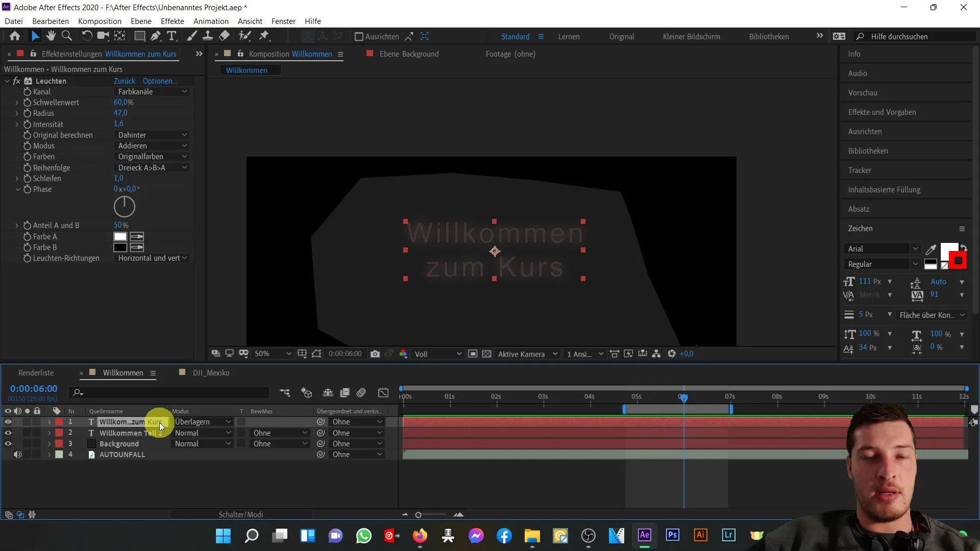Screen dimensions: 980x551
Task: Open the Effekte menu
Action: click(x=173, y=21)
